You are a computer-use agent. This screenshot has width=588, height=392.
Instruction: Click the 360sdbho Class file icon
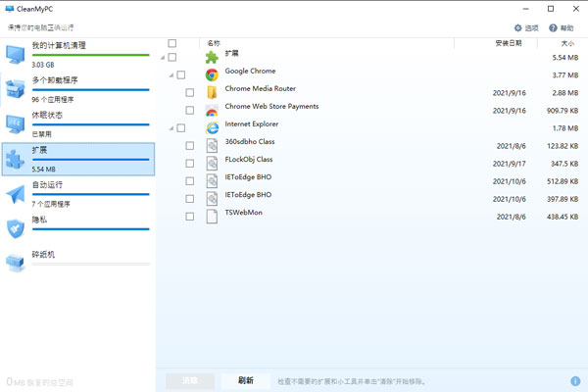click(x=212, y=146)
